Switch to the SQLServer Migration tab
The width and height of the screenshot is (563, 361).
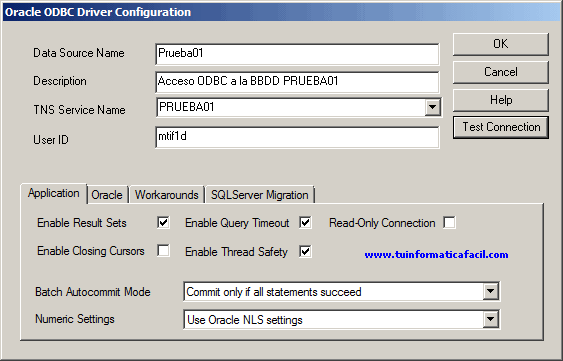click(260, 195)
